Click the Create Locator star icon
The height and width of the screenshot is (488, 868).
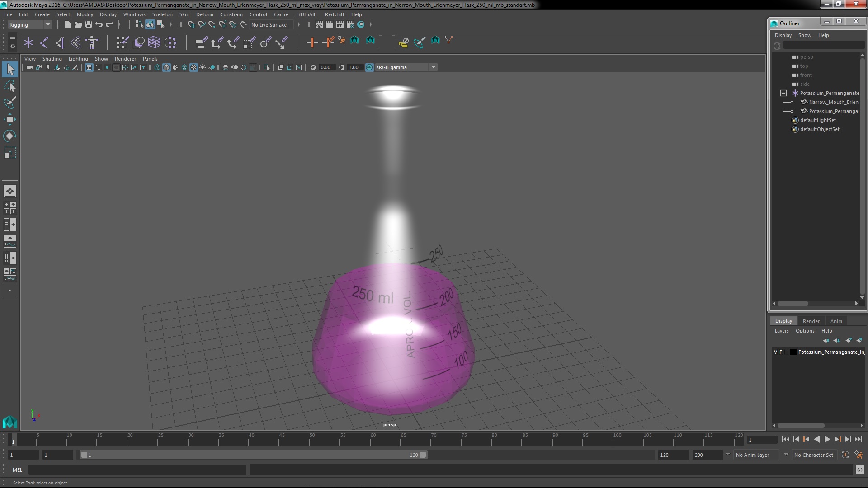click(28, 42)
